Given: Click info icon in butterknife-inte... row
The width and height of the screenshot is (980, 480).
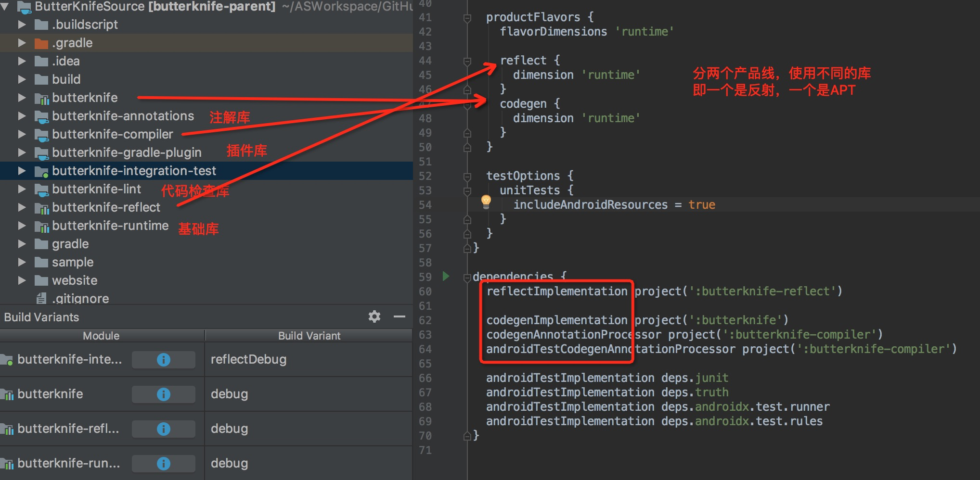Looking at the screenshot, I should click(164, 359).
